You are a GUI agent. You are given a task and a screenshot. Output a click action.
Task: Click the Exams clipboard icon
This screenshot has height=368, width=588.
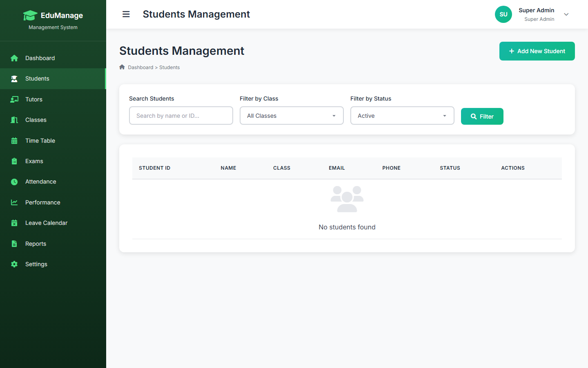pyautogui.click(x=14, y=161)
